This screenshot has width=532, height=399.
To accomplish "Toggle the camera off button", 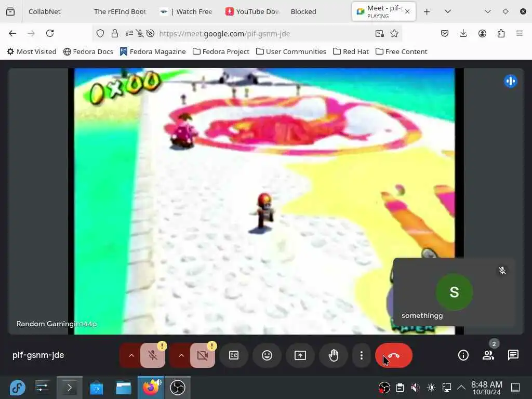I will [x=203, y=355].
